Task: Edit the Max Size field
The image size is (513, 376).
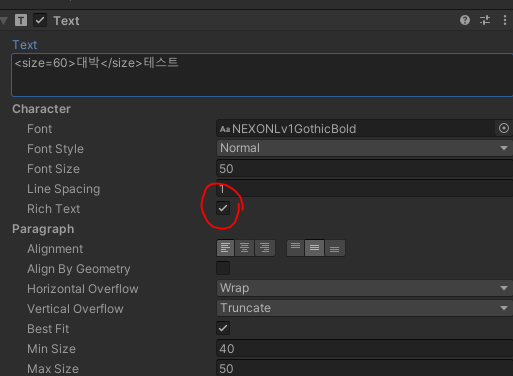Action: coord(365,368)
